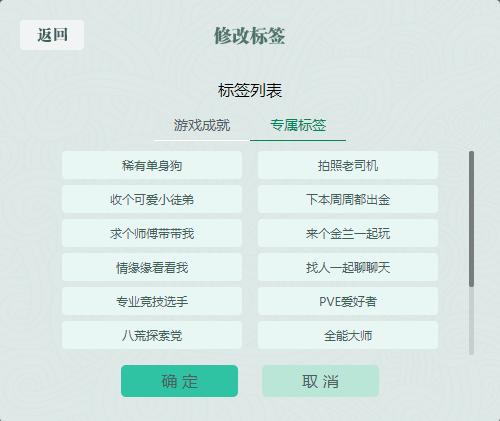This screenshot has height=421, width=500.
Task: Pick the PVE爱好者 tag
Action: (348, 301)
